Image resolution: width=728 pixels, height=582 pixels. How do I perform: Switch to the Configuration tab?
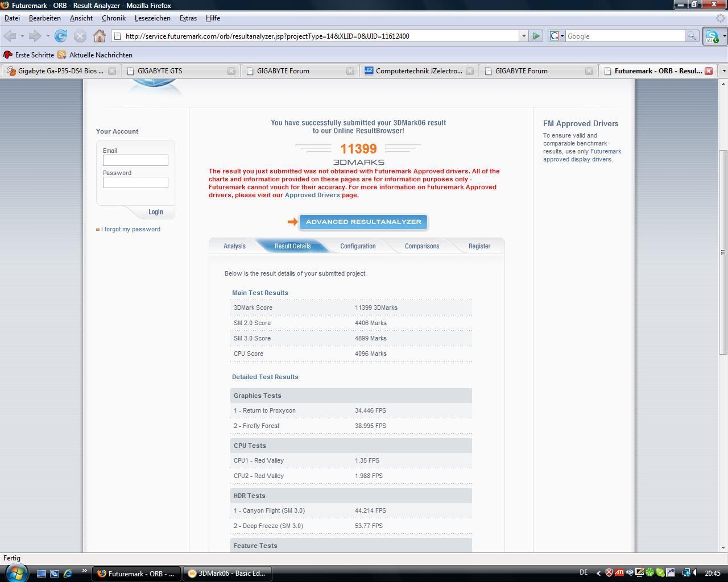(x=358, y=246)
